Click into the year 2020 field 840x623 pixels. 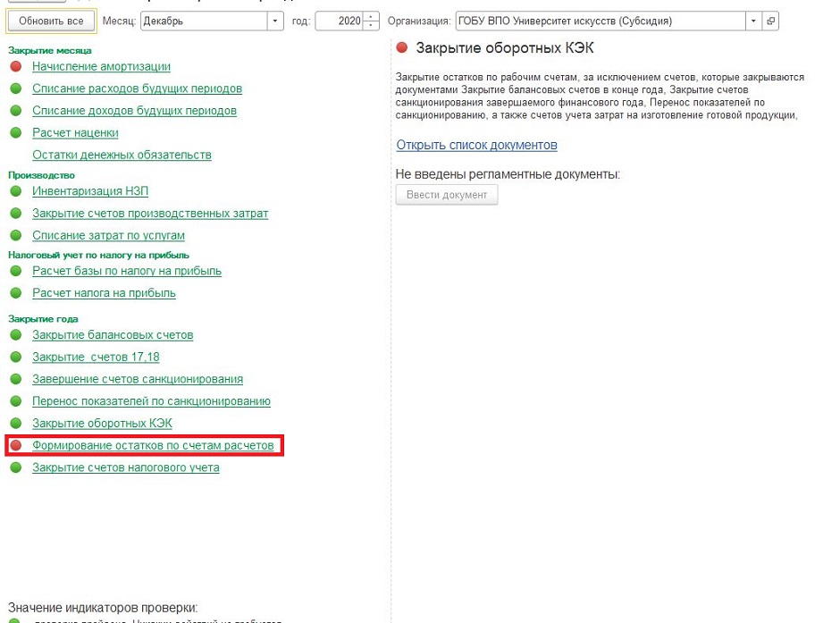(340, 21)
